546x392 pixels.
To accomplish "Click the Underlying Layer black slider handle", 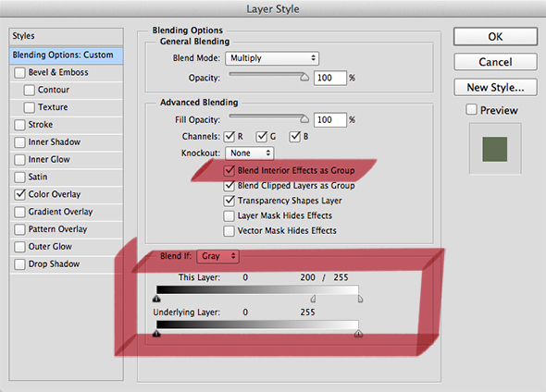I will point(156,334).
